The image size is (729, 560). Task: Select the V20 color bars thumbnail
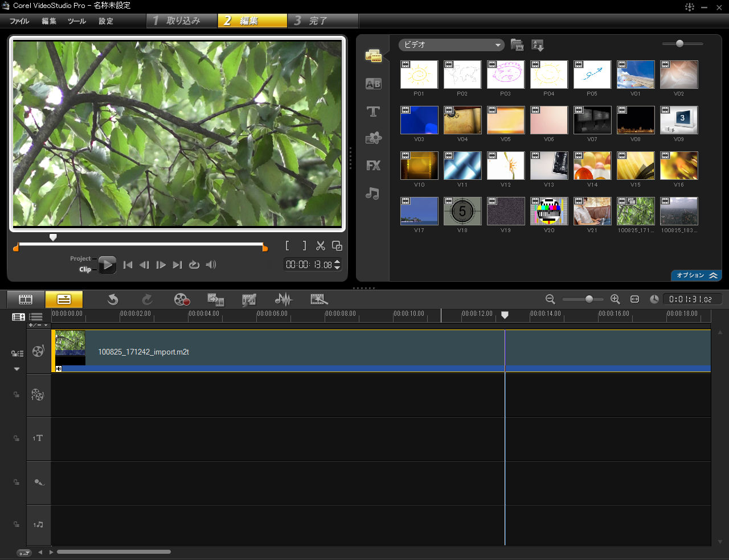click(x=549, y=211)
